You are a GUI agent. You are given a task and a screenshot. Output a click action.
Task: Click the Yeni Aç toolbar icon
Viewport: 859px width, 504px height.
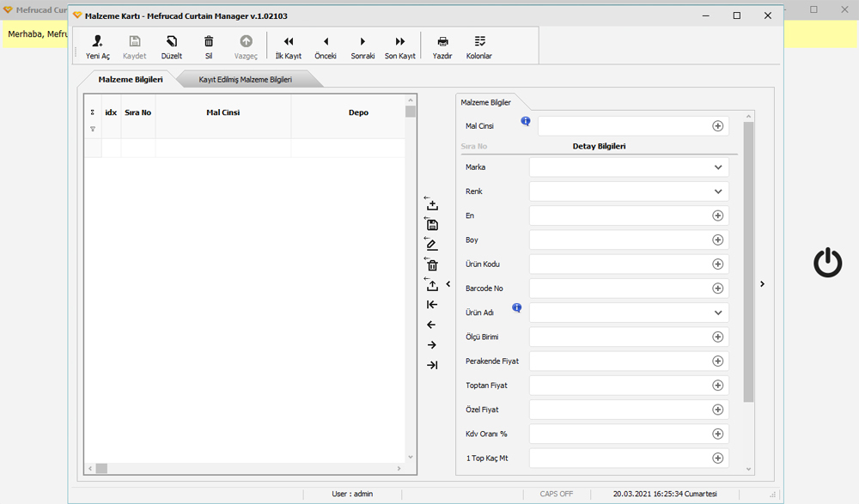point(98,41)
